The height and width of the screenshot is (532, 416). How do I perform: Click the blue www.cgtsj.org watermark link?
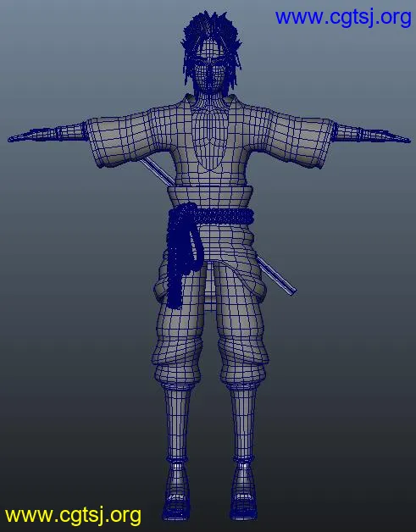click(343, 18)
